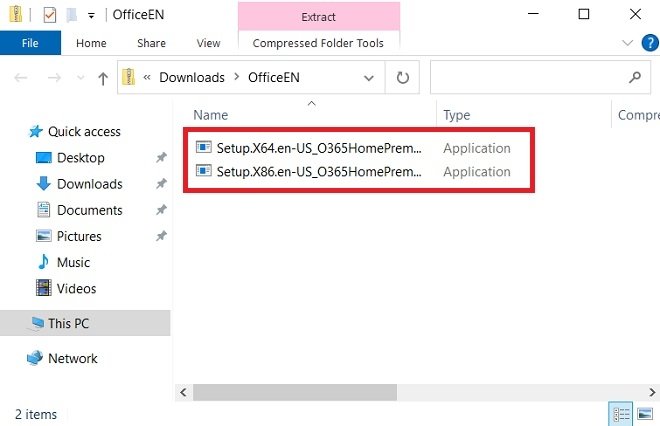Switch to the Home ribbon tab
This screenshot has height=426, width=660.
click(91, 43)
